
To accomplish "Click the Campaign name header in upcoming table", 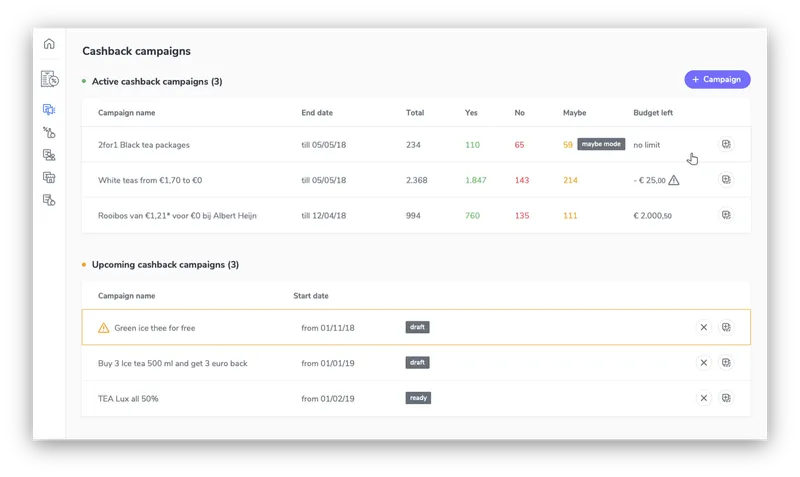I will [127, 296].
